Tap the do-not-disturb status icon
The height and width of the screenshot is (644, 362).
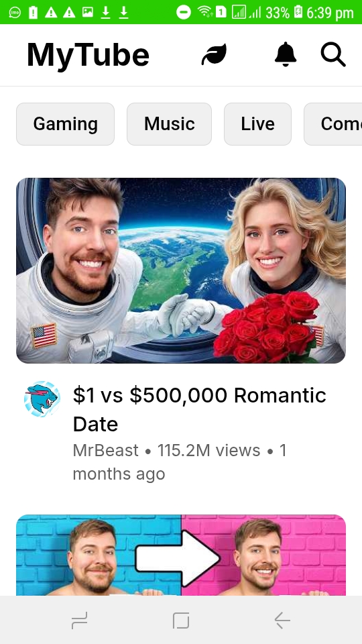pos(184,12)
